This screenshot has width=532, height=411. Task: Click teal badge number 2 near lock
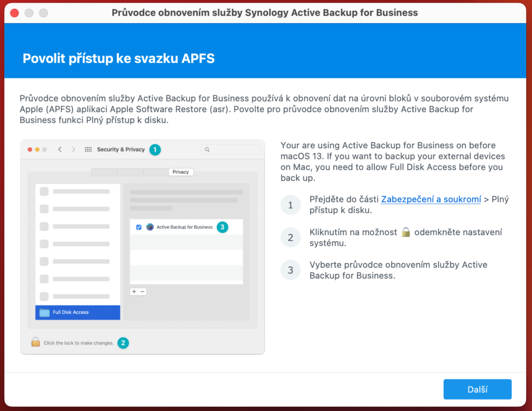pyautogui.click(x=123, y=343)
